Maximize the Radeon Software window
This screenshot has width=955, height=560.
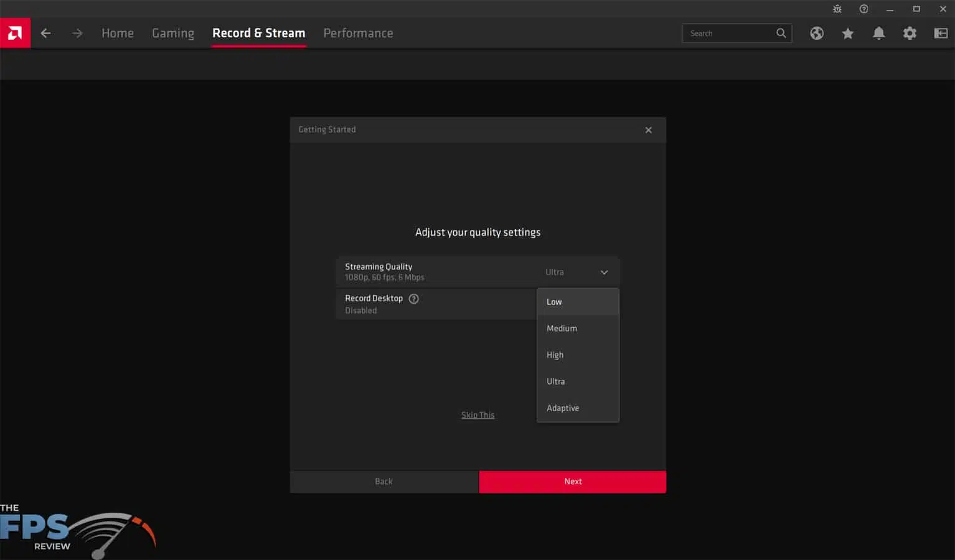(x=916, y=9)
